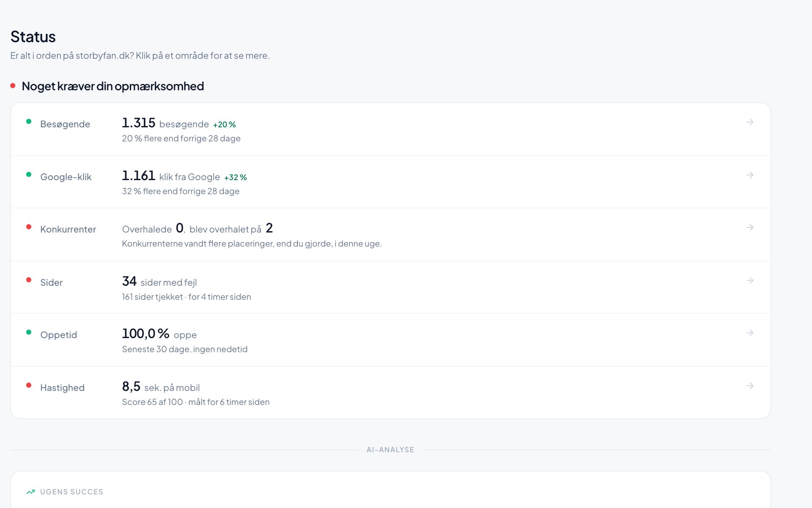Click the arrow icon in Hastighed row
Image resolution: width=812 pixels, height=508 pixels.
tap(750, 386)
